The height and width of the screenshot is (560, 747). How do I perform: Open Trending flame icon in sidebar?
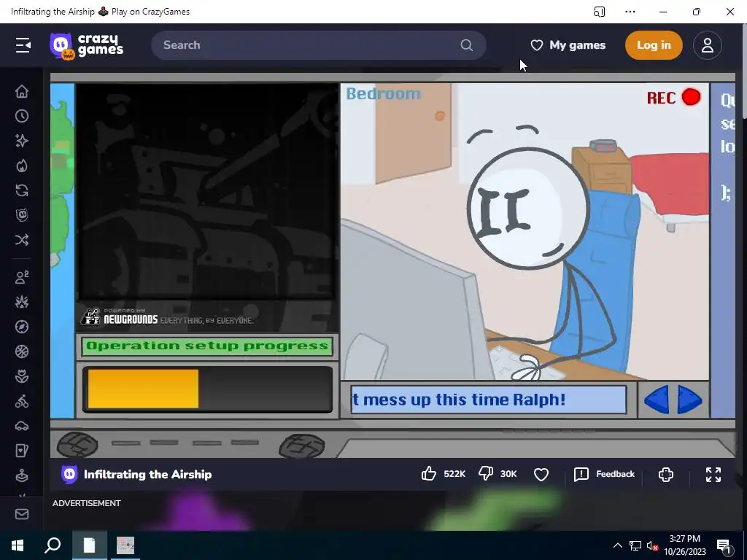(22, 166)
